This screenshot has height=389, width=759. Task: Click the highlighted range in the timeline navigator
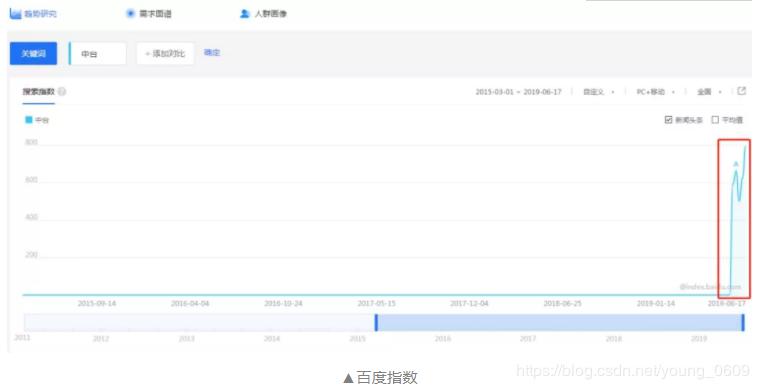tap(560, 323)
